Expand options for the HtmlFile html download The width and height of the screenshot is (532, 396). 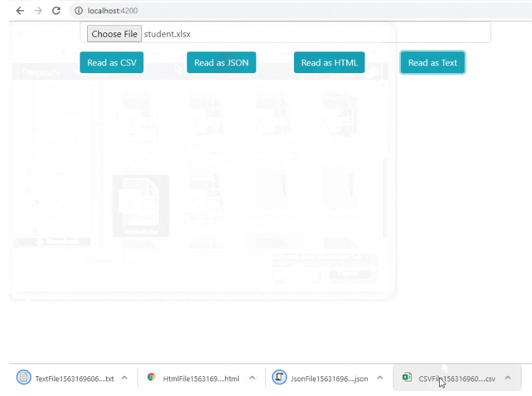[252, 378]
